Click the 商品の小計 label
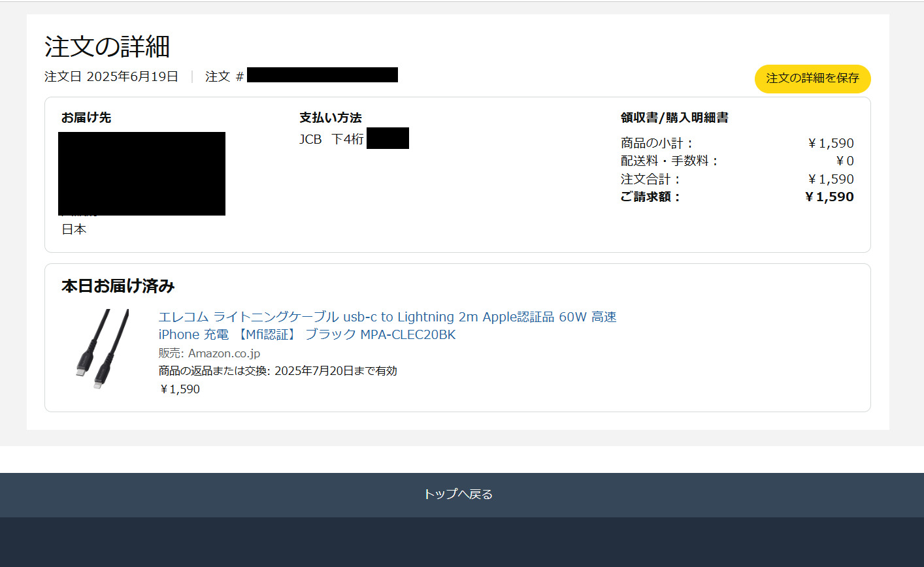This screenshot has height=567, width=924. 656,143
